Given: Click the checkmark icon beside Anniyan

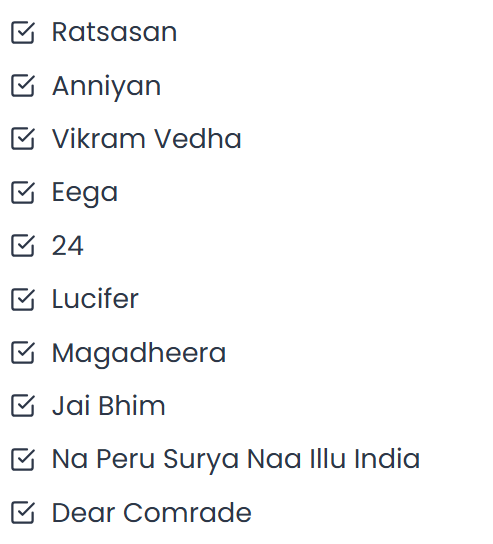Looking at the screenshot, I should click(23, 86).
